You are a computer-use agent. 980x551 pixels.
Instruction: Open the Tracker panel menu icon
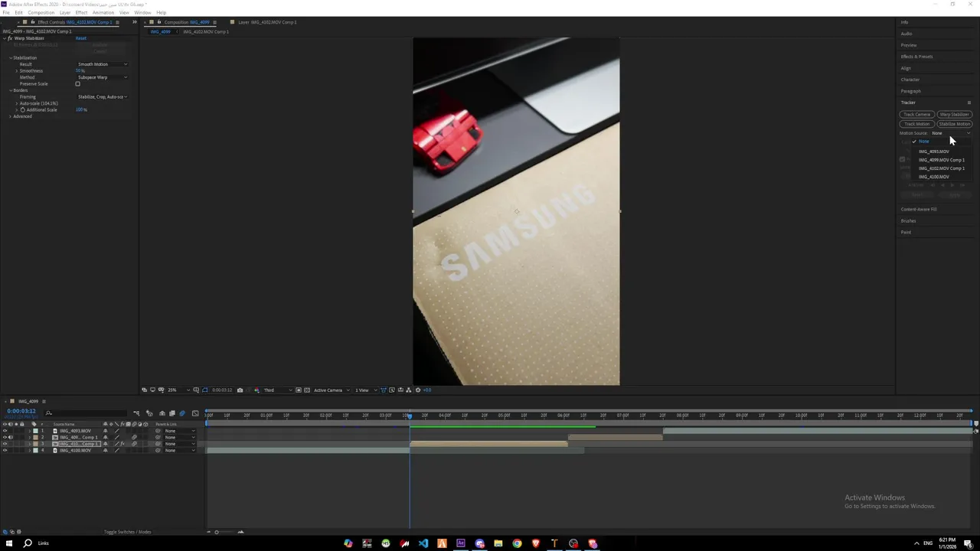[969, 103]
